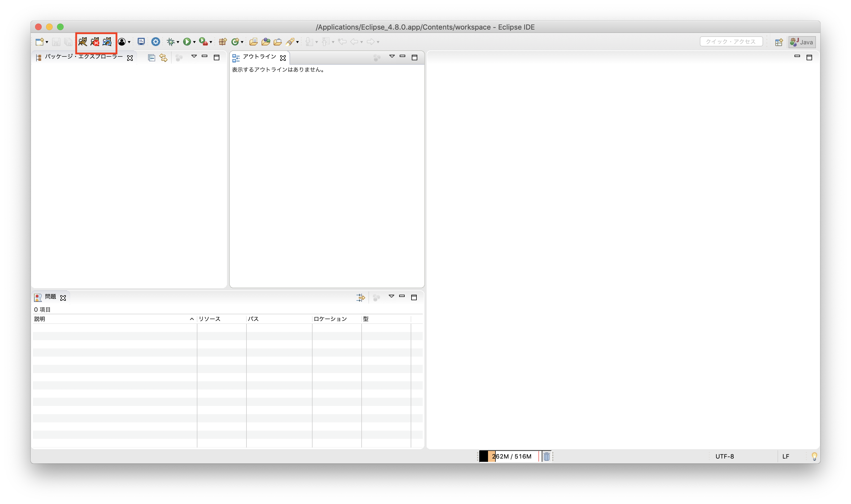Select the Java perspective button
This screenshot has height=504, width=851.
pos(802,42)
